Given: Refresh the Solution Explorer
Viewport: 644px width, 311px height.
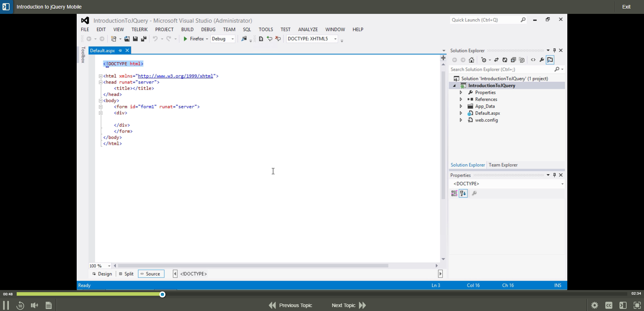Looking at the screenshot, I should click(505, 60).
